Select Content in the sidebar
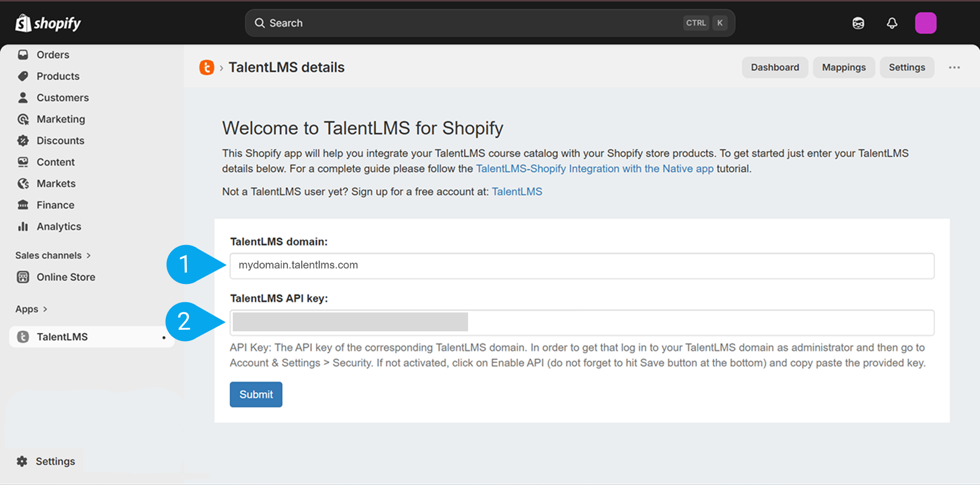Viewport: 980px width, 485px height. coord(56,162)
